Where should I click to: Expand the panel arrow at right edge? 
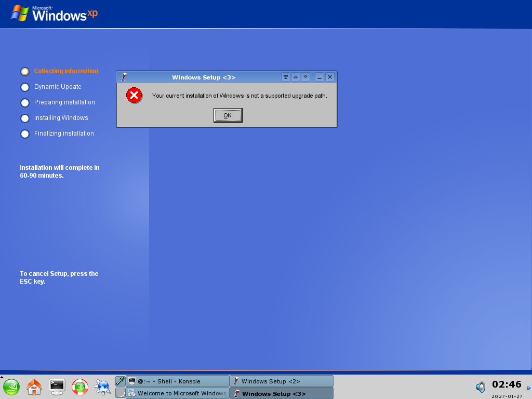(529, 388)
